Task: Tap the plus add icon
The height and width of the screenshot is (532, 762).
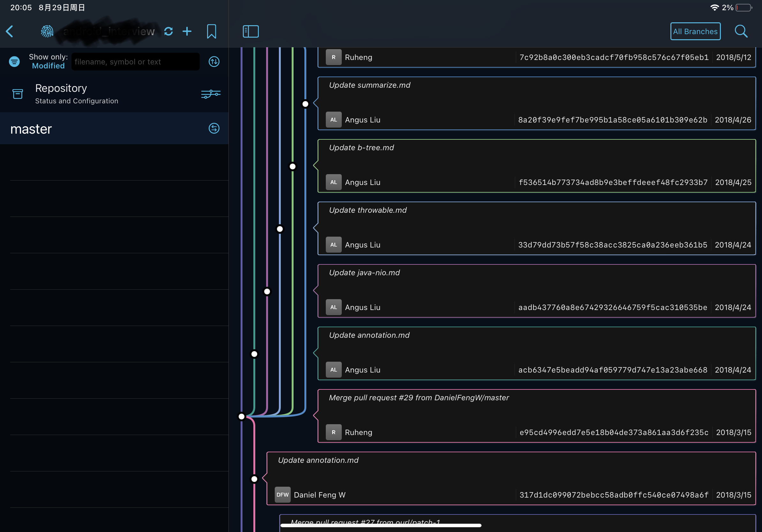Action: point(187,32)
